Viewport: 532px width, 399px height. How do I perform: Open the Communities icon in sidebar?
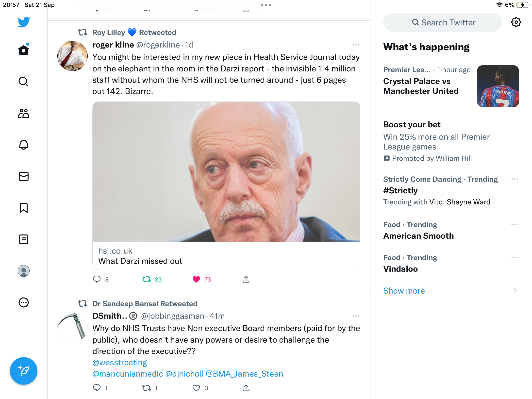(24, 113)
